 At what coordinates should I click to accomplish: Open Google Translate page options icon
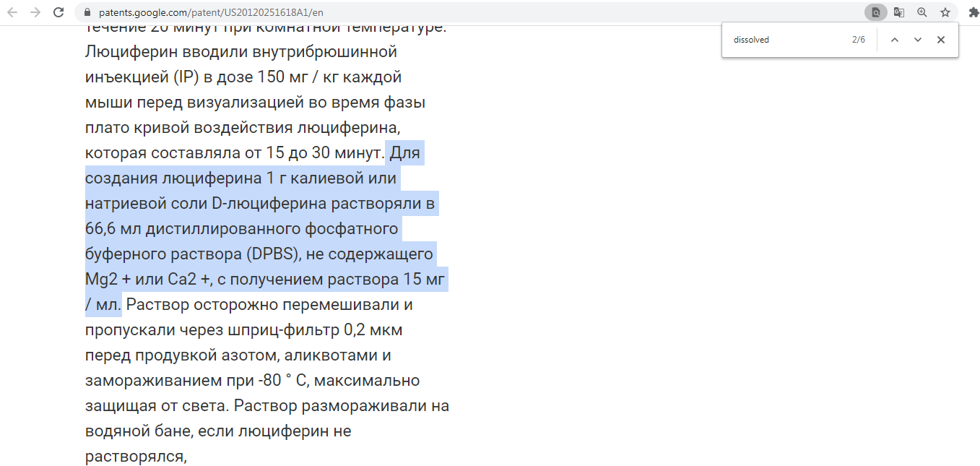[x=898, y=12]
